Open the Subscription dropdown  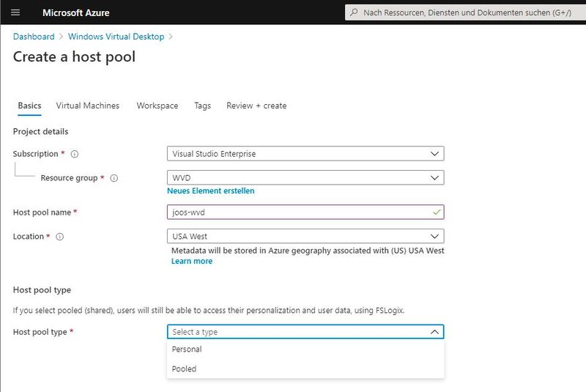tap(305, 154)
